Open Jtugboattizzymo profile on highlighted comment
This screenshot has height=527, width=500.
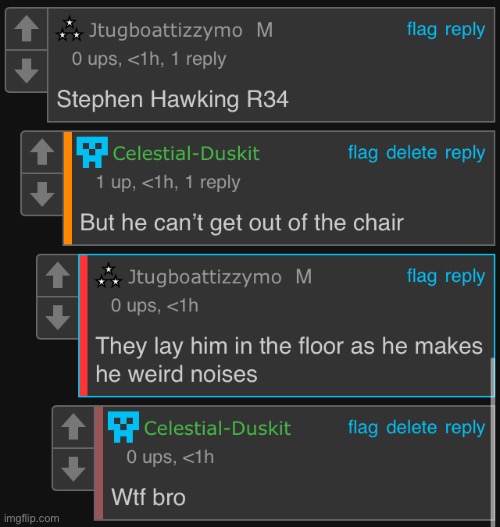click(x=205, y=277)
